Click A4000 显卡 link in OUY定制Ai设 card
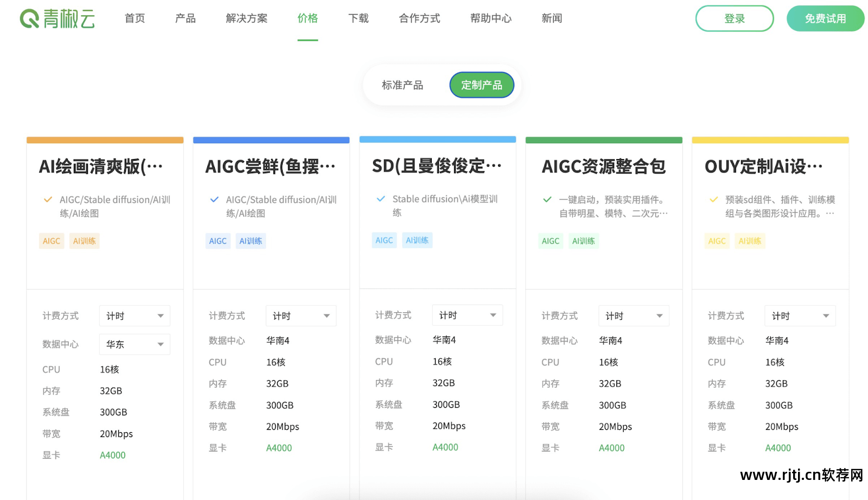This screenshot has width=868, height=500. (x=778, y=448)
